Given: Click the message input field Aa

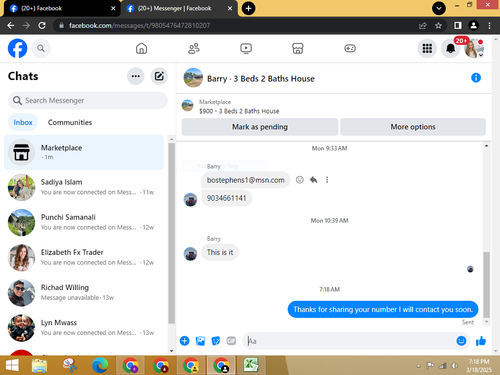Looking at the screenshot, I should 348,341.
